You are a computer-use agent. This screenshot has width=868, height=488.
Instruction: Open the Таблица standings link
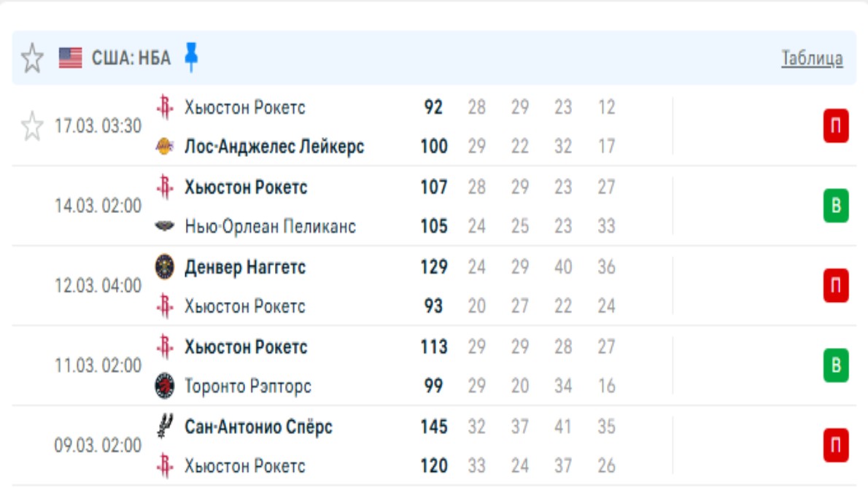click(x=812, y=59)
